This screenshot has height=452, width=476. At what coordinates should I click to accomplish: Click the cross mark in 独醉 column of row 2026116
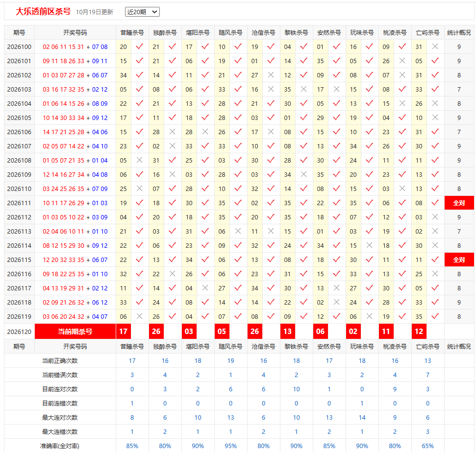coord(172,273)
